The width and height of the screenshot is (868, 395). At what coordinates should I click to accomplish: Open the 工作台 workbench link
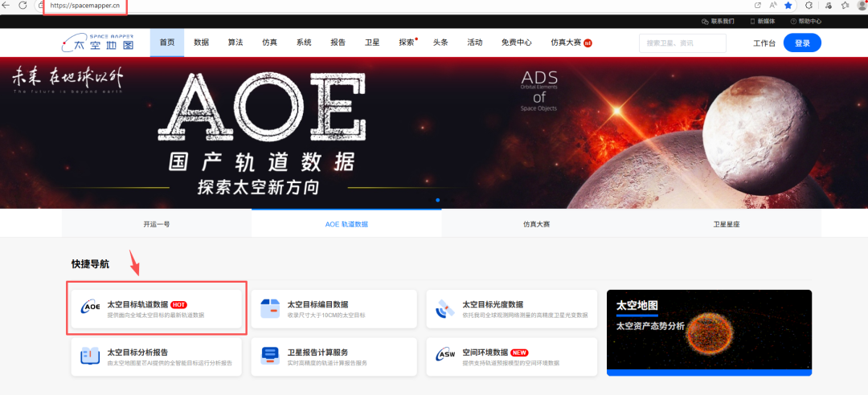[x=764, y=43]
